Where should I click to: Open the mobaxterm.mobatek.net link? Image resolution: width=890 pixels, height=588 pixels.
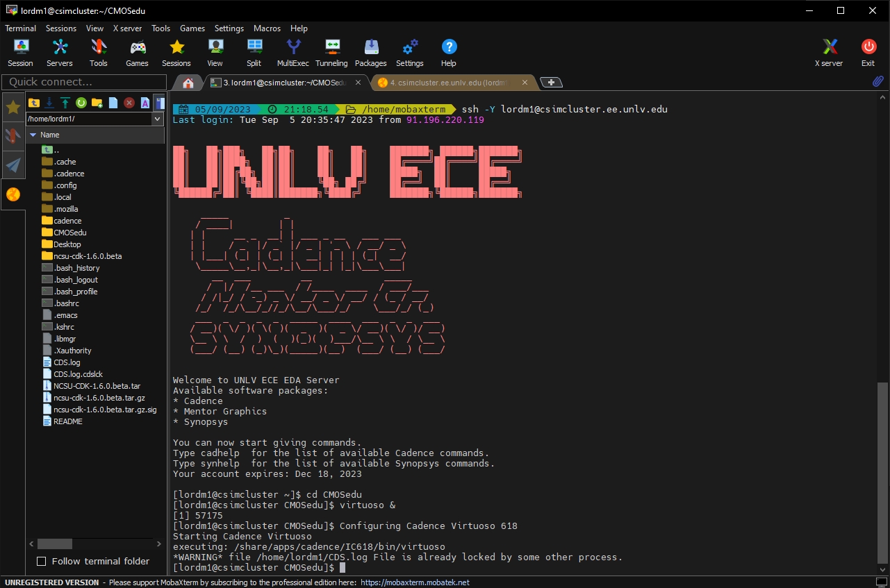point(415,582)
